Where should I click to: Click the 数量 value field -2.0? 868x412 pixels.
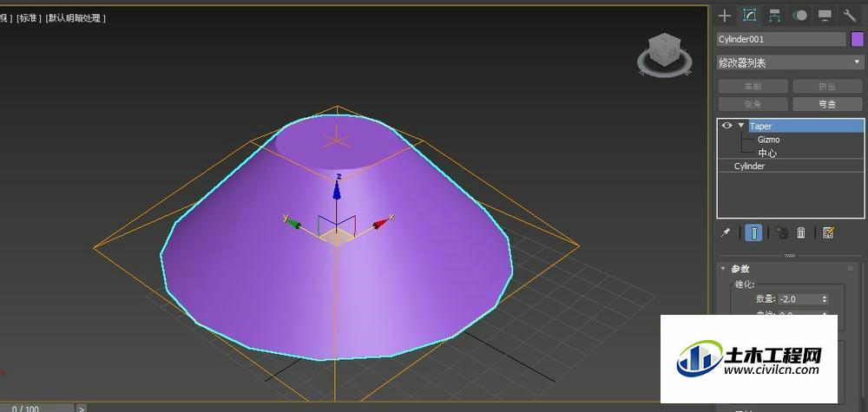[x=799, y=298]
